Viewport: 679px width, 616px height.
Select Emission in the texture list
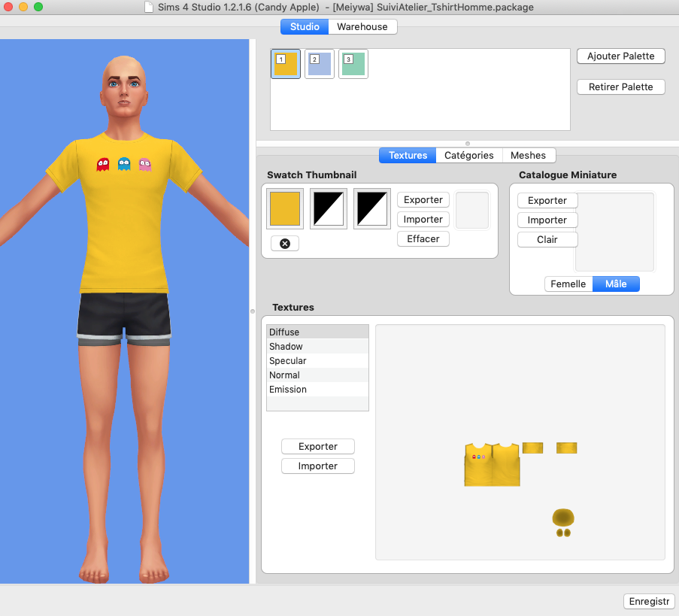(x=317, y=389)
